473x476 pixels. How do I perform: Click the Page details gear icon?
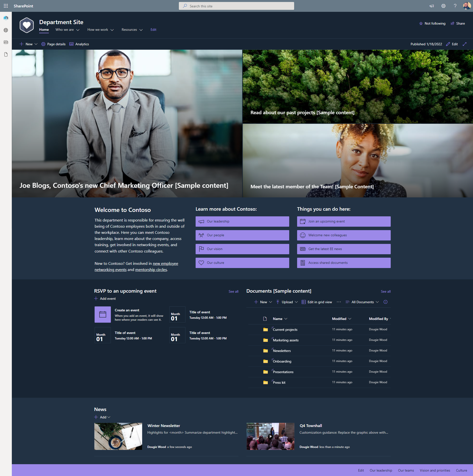(x=43, y=44)
